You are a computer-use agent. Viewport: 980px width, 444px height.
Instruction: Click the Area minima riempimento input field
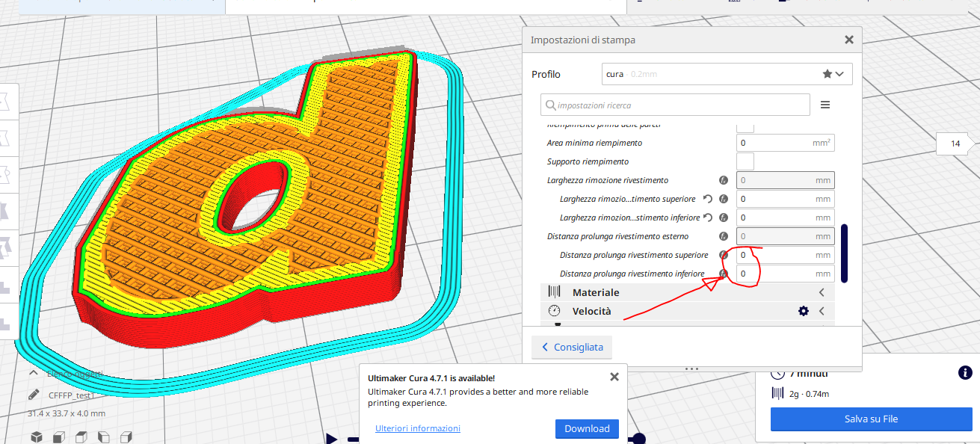pyautogui.click(x=775, y=143)
